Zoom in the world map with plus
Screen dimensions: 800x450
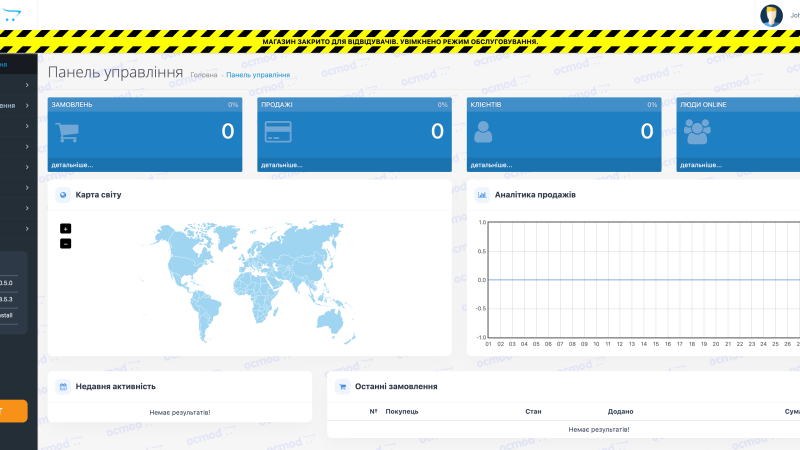coord(65,229)
